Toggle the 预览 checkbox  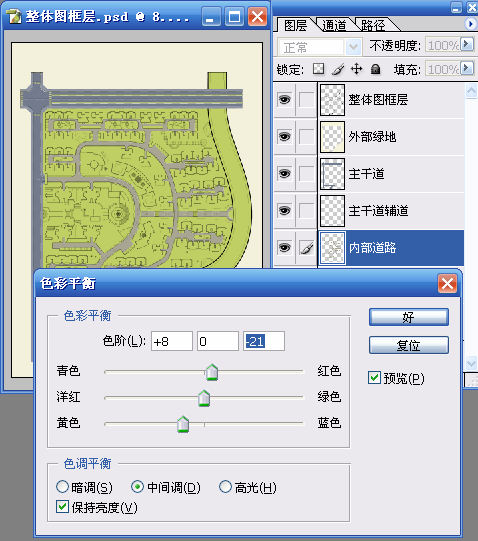tap(374, 377)
